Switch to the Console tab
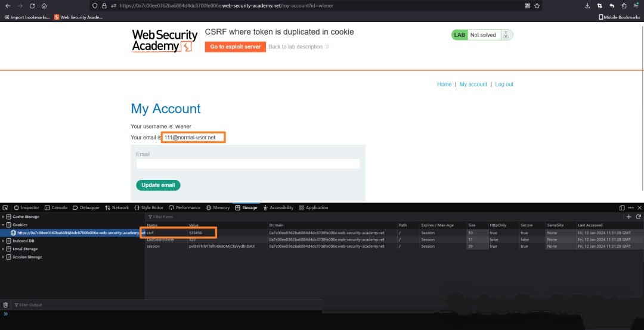Image resolution: width=644 pixels, height=330 pixels. (56, 208)
